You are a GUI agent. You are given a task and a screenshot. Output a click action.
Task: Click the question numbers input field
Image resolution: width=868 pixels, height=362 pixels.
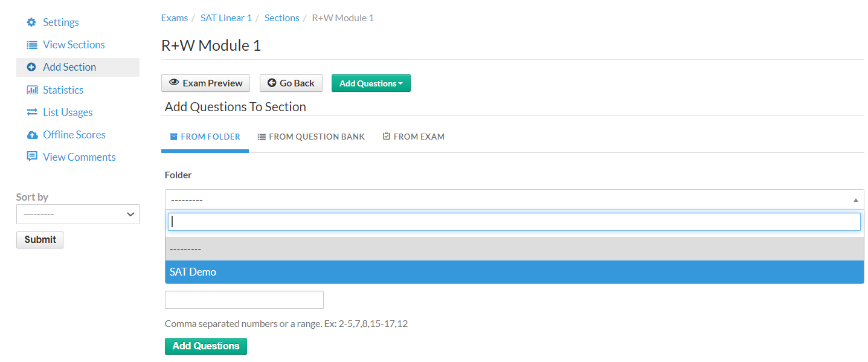244,300
